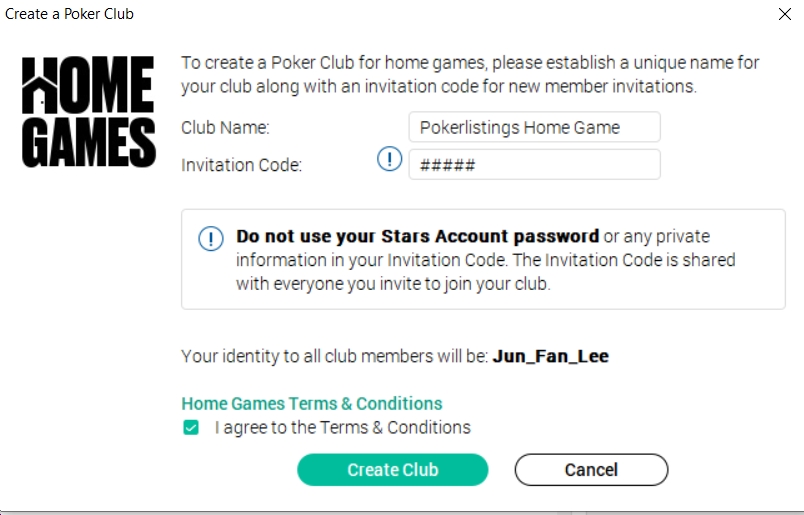Cancel the club creation
Image resolution: width=804 pixels, height=515 pixels.
coord(591,470)
